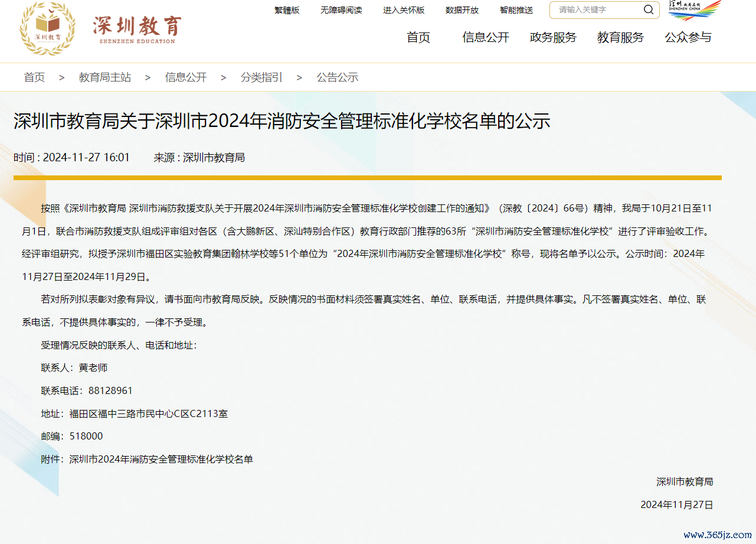Click postal code line 邮编：518000
Screen dimensions: 756x544
coord(72,436)
